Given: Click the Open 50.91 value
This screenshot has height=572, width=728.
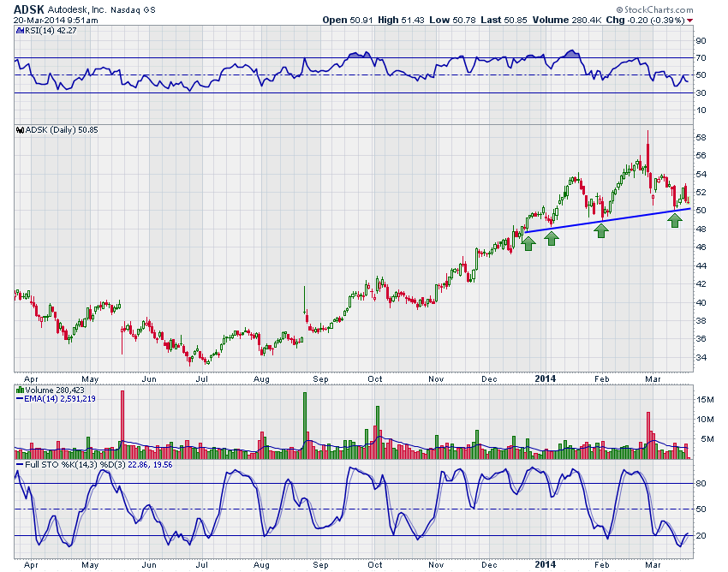Looking at the screenshot, I should 347,20.
